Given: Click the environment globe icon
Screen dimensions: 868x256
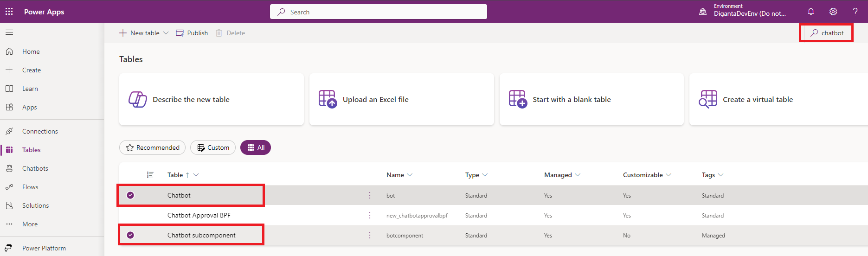Looking at the screenshot, I should 703,12.
